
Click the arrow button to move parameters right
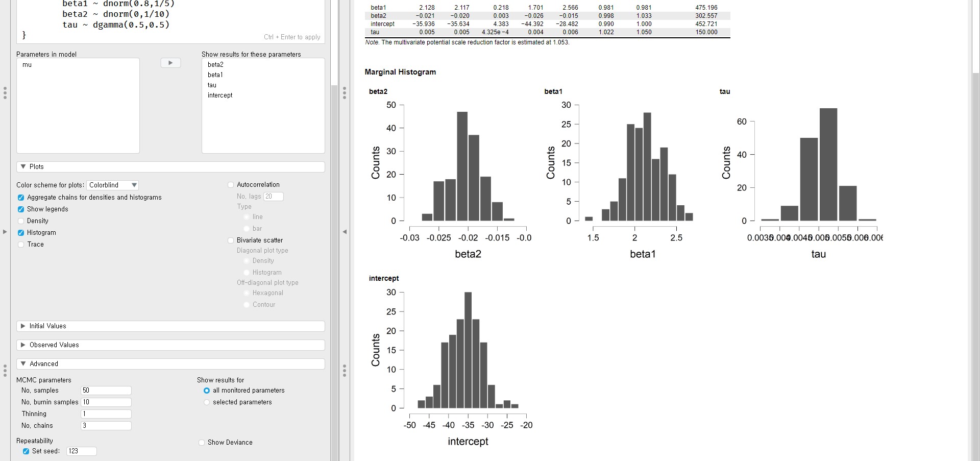pos(170,63)
